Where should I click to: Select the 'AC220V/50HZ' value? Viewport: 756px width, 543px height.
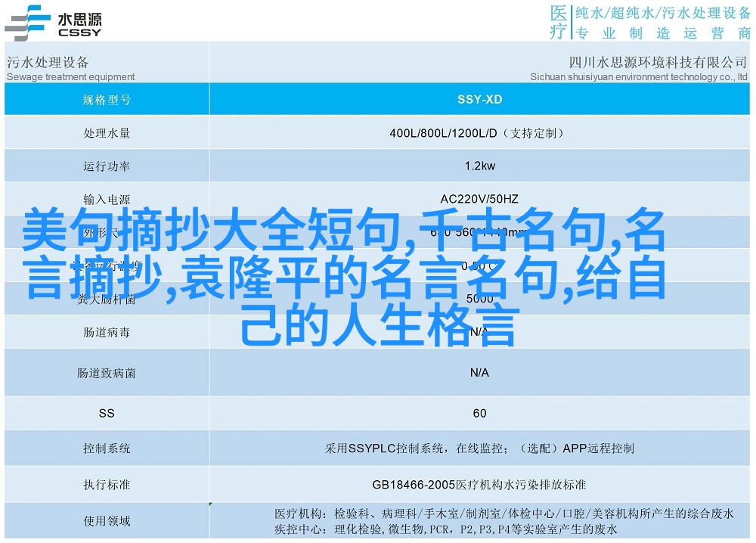pyautogui.click(x=479, y=199)
